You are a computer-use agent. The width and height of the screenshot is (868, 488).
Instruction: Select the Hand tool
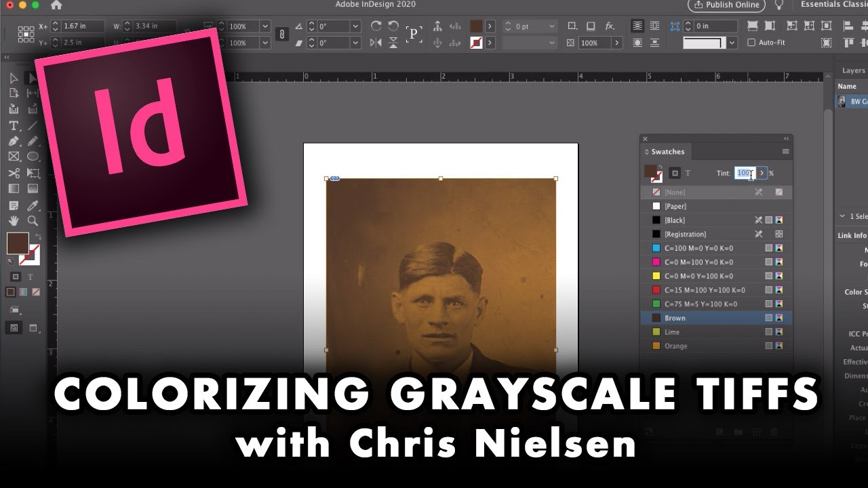(x=14, y=220)
